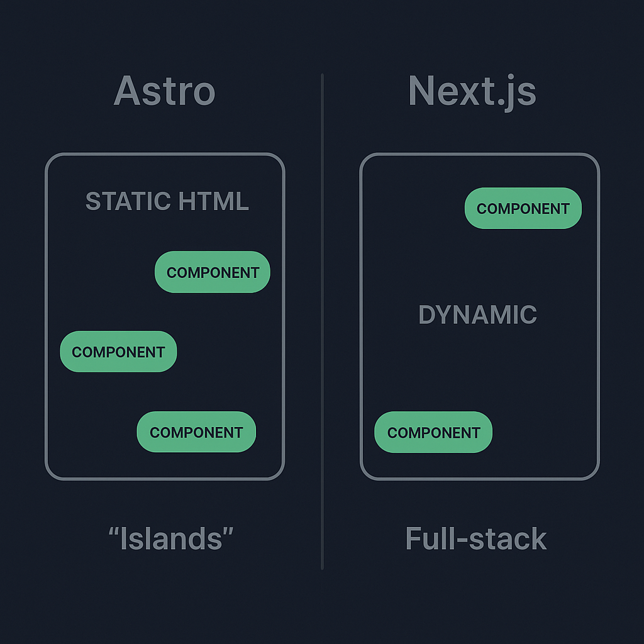This screenshot has height=644, width=644.
Task: Click the Astro heading
Action: click(x=164, y=91)
